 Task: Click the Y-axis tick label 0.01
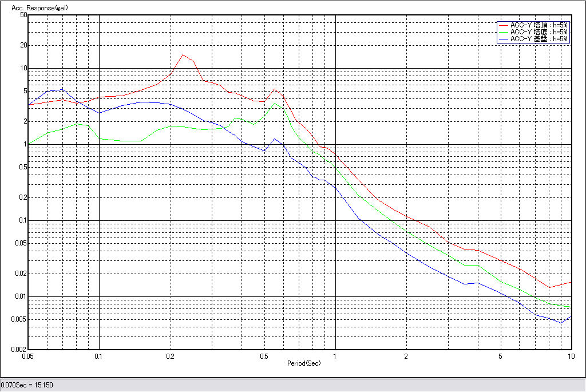pyautogui.click(x=21, y=296)
